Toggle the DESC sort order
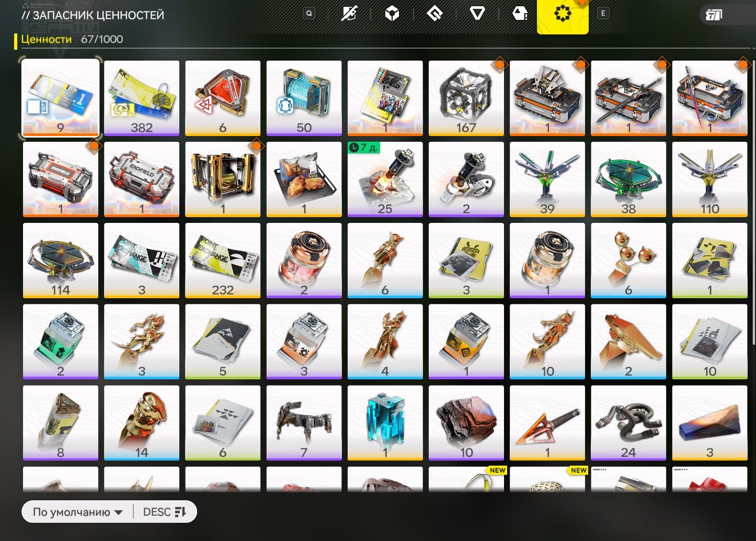 (x=165, y=512)
